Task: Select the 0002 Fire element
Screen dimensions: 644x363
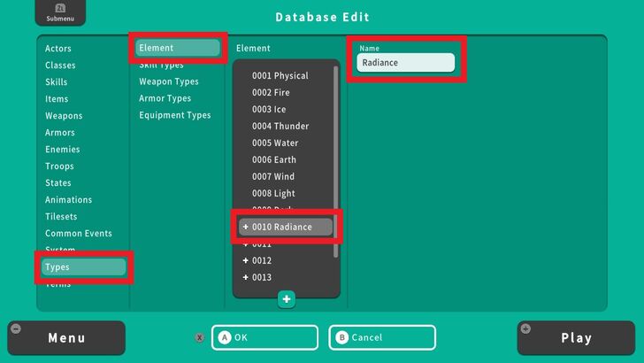Action: (272, 93)
